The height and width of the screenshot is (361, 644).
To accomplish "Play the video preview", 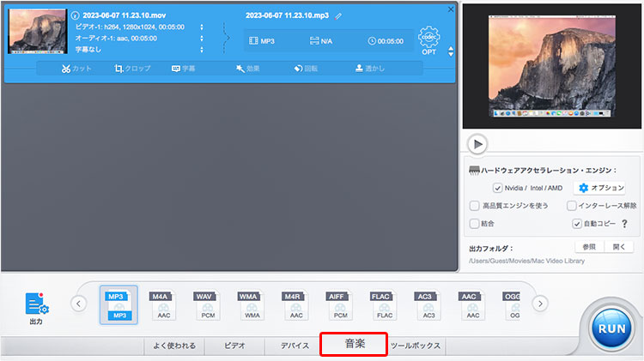I will pos(477,143).
